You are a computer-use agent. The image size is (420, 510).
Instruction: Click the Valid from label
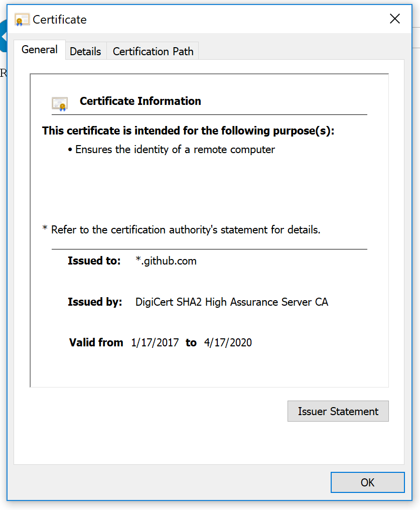pos(96,342)
